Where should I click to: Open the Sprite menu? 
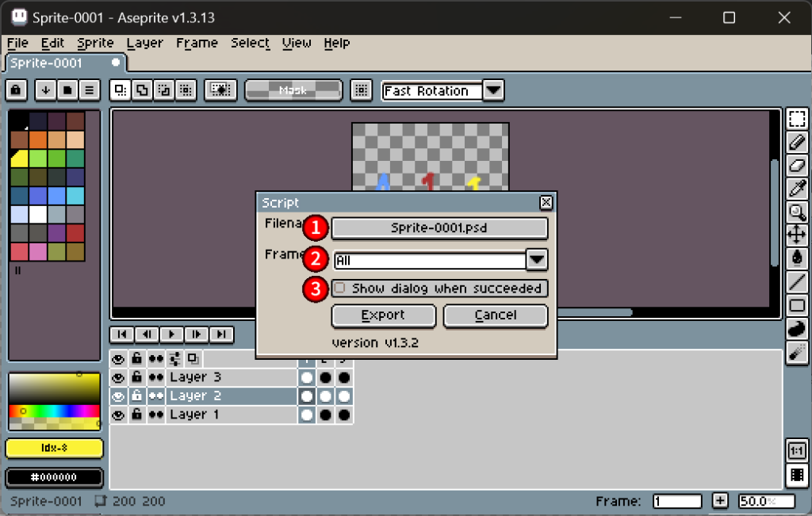[95, 43]
